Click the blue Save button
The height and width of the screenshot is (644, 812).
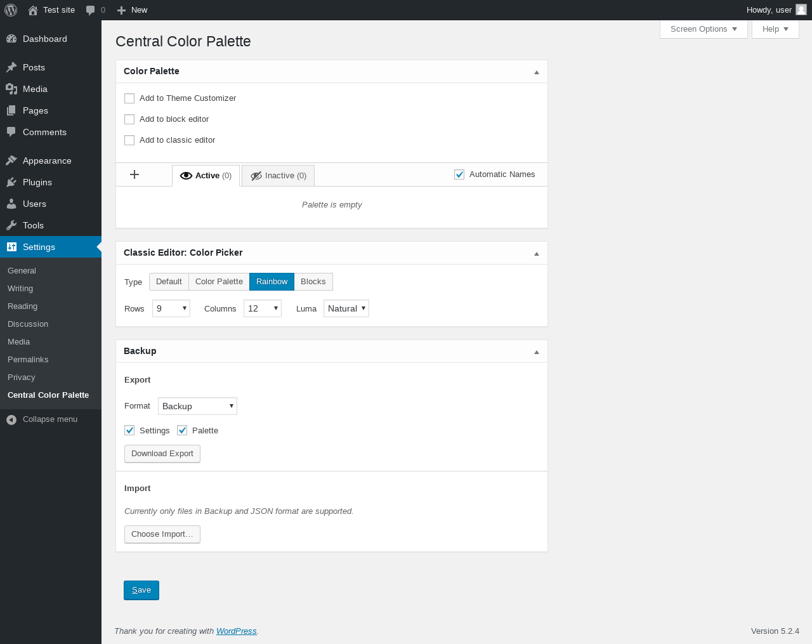[x=141, y=590]
